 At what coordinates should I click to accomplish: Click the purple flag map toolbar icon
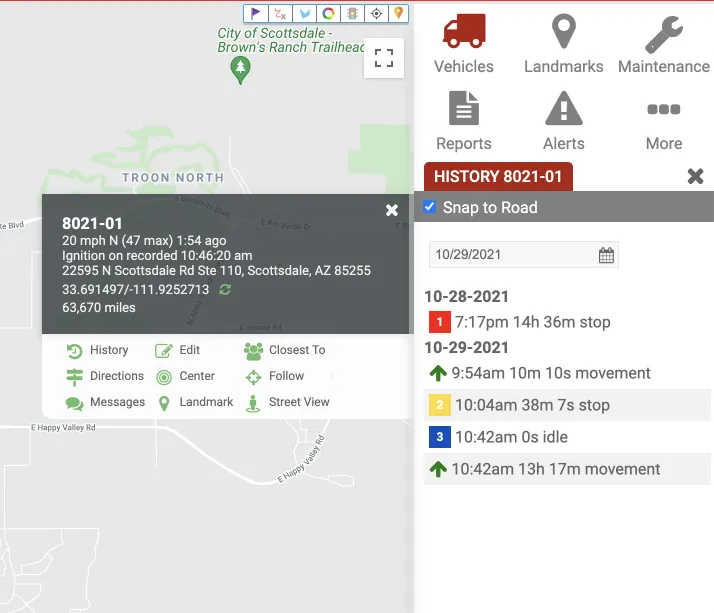pos(255,14)
